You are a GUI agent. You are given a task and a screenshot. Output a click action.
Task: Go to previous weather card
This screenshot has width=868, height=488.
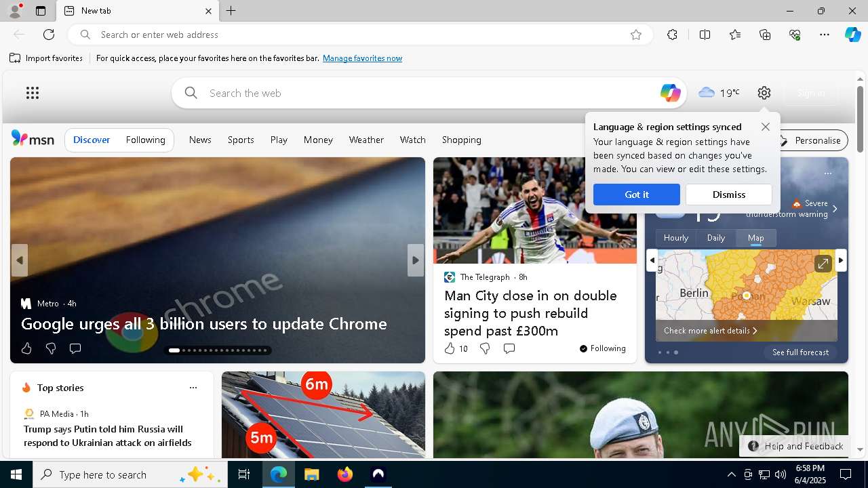(652, 260)
